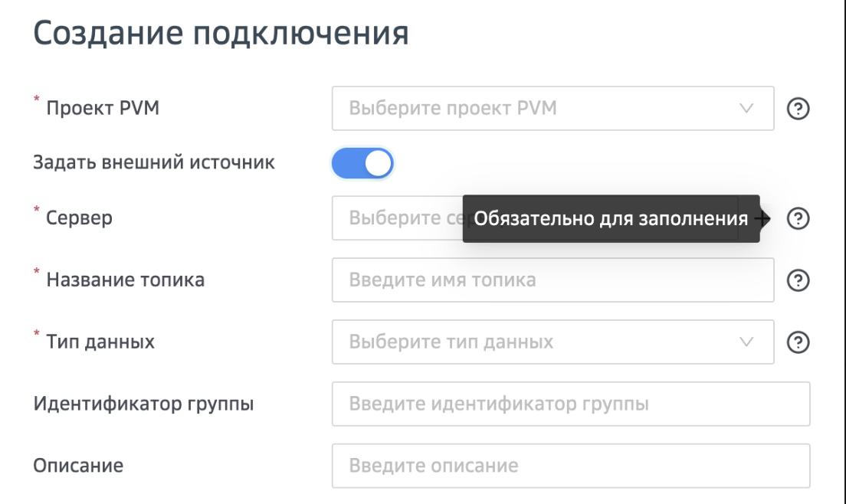846x504 pixels.
Task: Click the chevron arrow in Проект PVM field
Action: [747, 108]
